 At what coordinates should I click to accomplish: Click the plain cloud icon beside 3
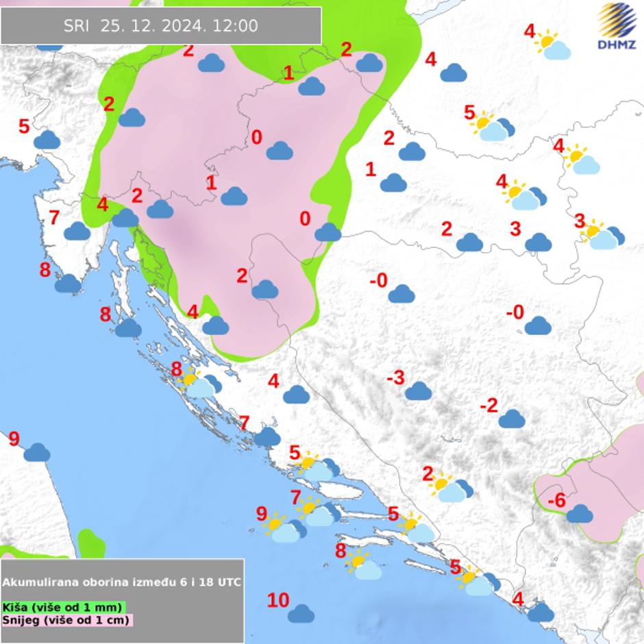pos(538,243)
